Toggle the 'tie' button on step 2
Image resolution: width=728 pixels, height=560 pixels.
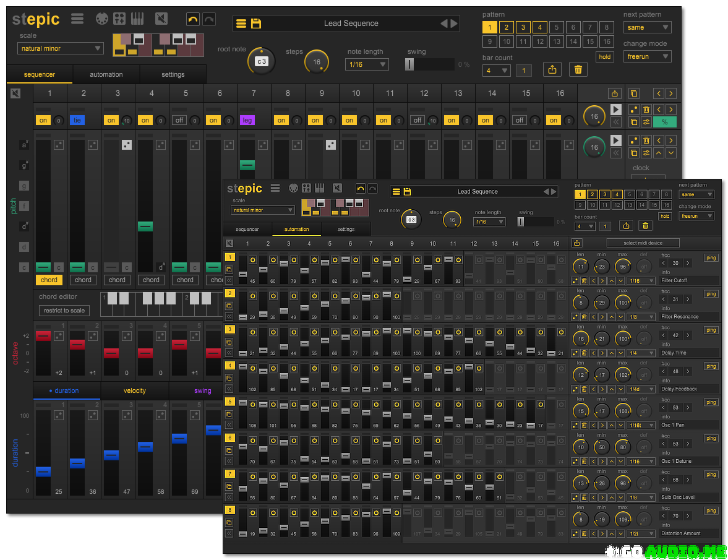(77, 120)
